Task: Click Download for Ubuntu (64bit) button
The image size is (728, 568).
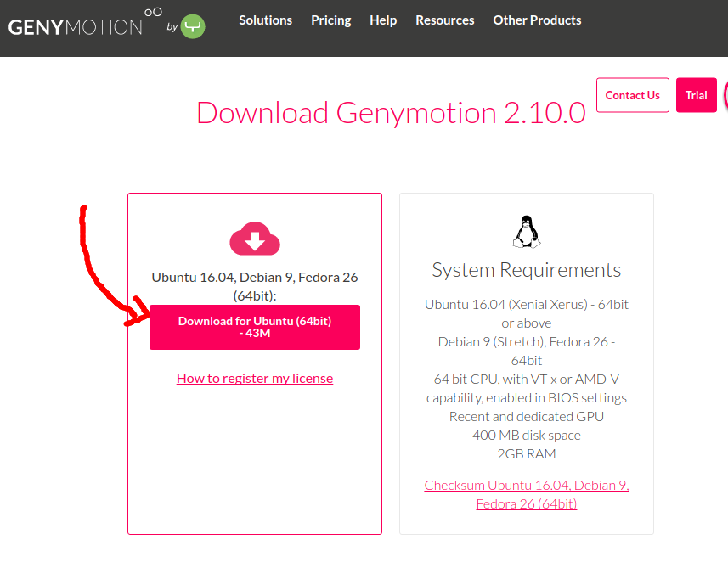Action: [x=255, y=327]
